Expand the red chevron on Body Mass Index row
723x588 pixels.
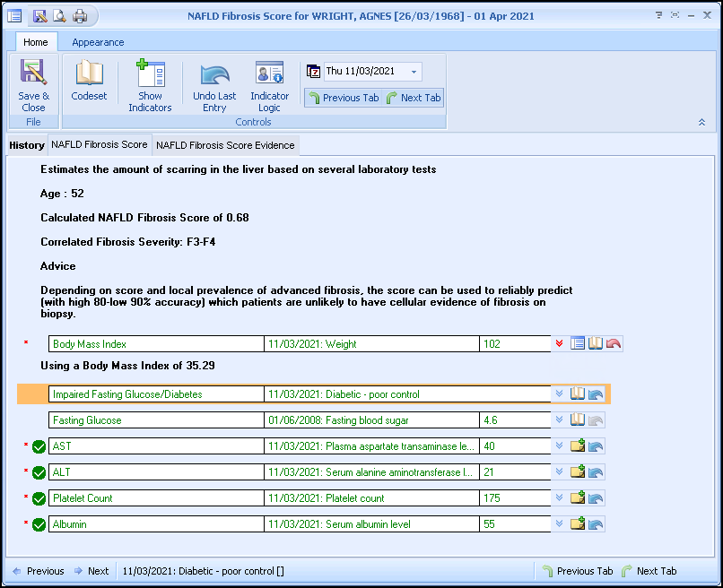coord(560,344)
